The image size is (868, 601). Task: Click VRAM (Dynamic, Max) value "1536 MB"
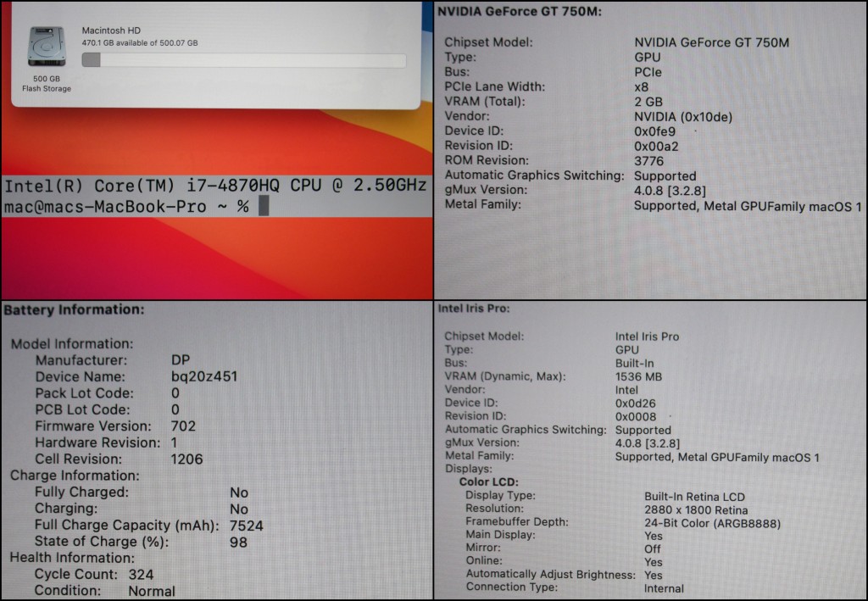(x=639, y=377)
